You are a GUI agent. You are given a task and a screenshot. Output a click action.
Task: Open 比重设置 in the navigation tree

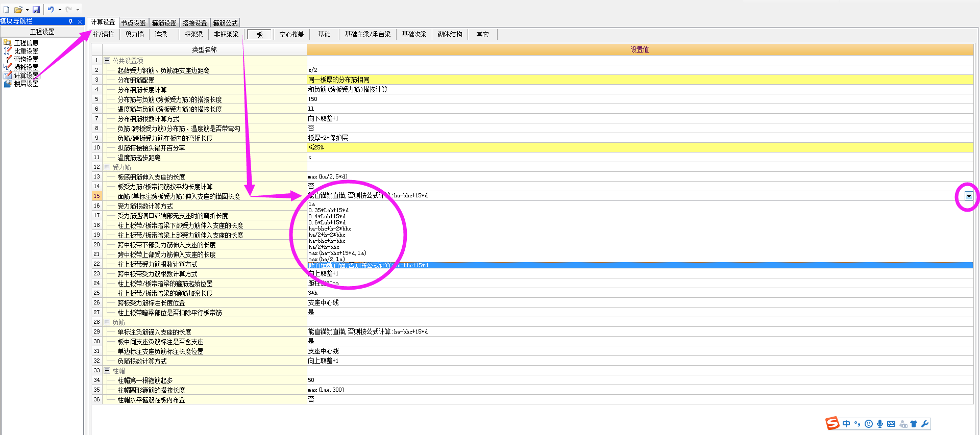click(26, 51)
